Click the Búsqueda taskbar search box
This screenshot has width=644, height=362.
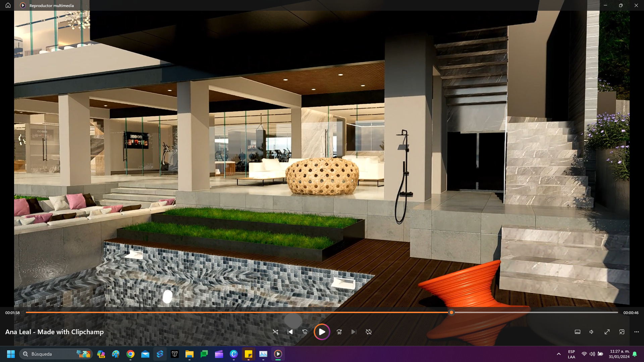(56, 354)
